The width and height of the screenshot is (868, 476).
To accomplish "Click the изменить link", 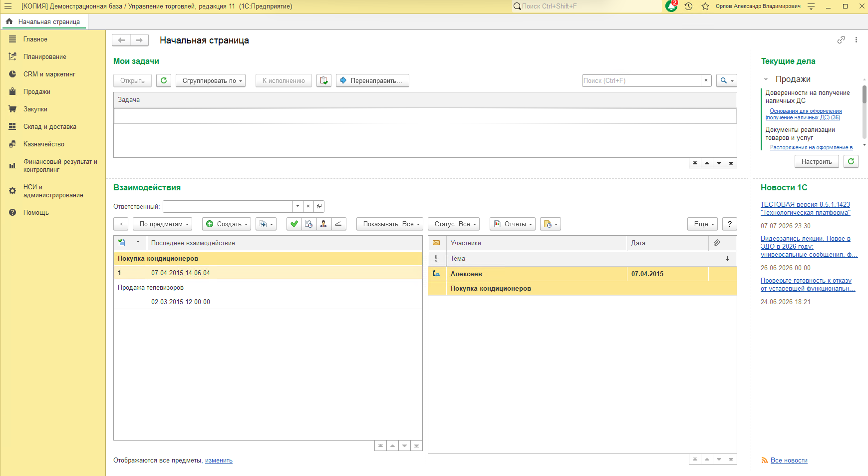I will point(219,461).
